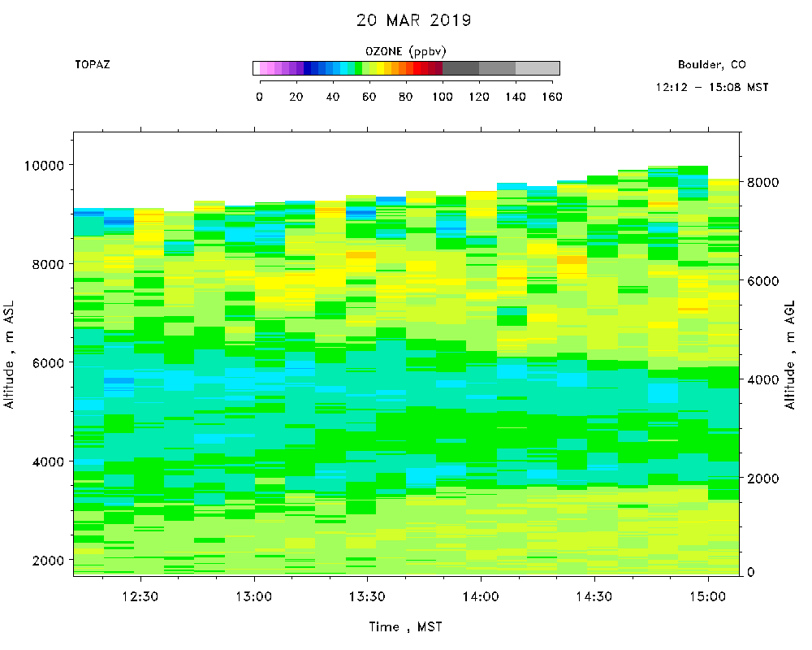
Task: Click the left axis label "8000"
Action: [x=48, y=264]
